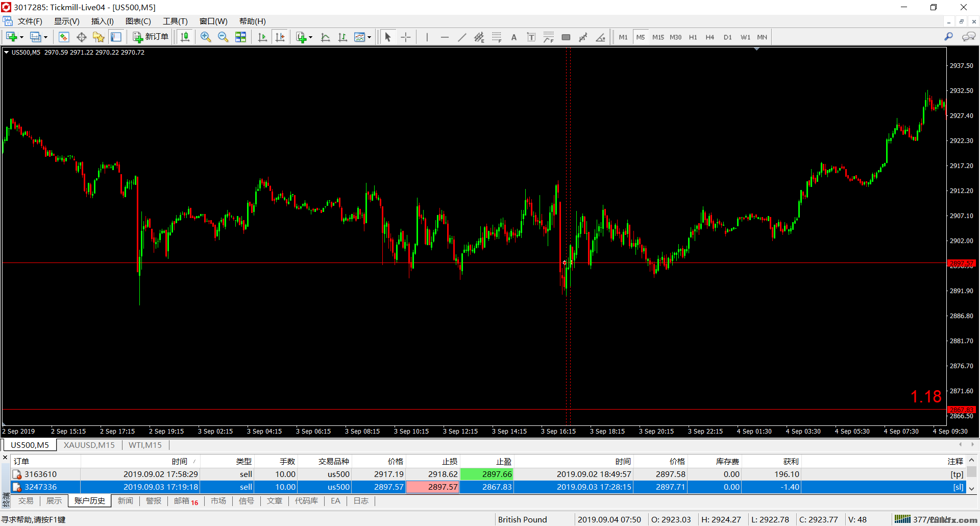Click the 新订单 new order button
Viewport: 980px width, 526px height.
coord(151,37)
